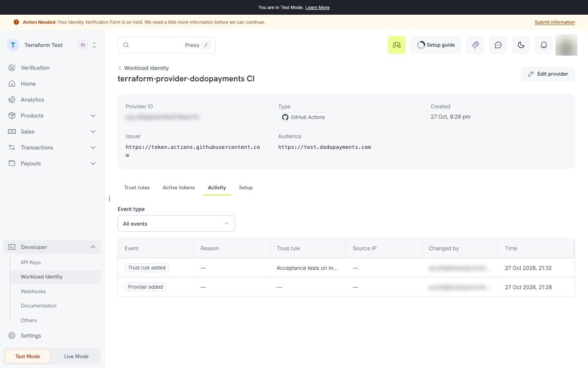Click the Settings gear in sidebar
This screenshot has height=368, width=588.
coord(12,336)
